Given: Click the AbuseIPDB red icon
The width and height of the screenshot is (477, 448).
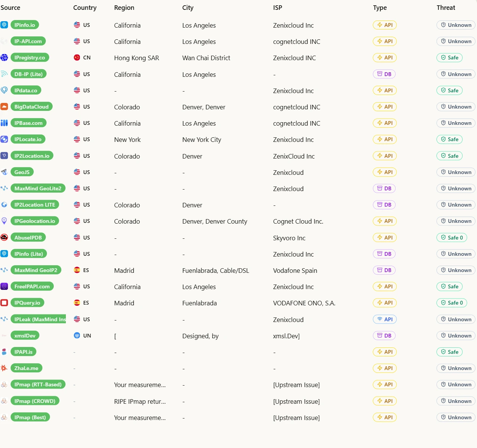Looking at the screenshot, I should pyautogui.click(x=4, y=237).
